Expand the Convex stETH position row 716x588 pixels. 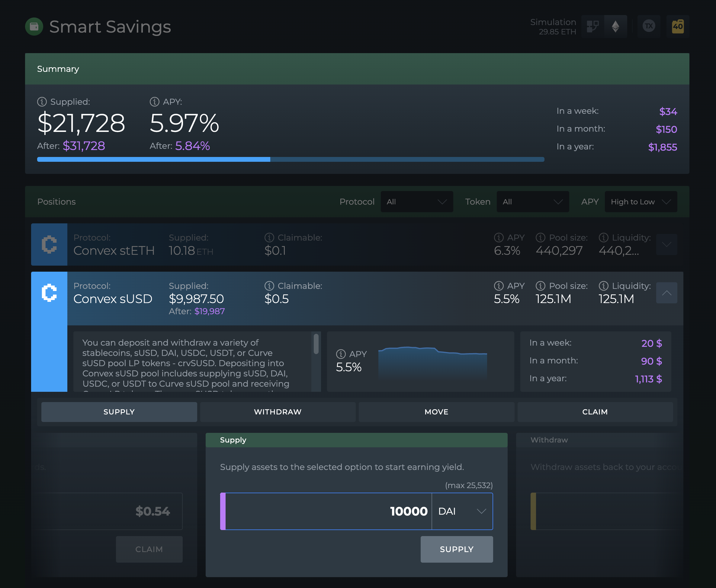tap(666, 244)
